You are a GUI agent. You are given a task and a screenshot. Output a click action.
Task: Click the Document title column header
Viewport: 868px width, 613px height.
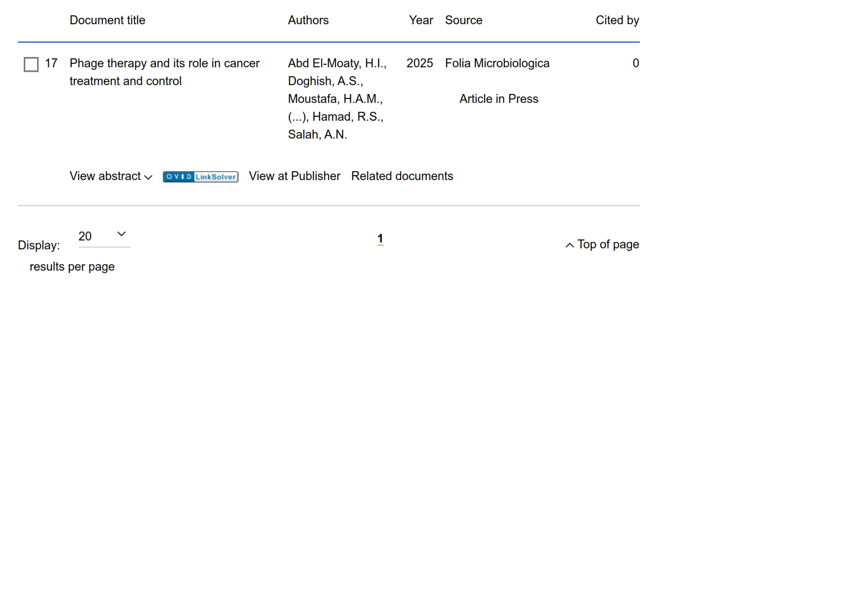tap(107, 21)
